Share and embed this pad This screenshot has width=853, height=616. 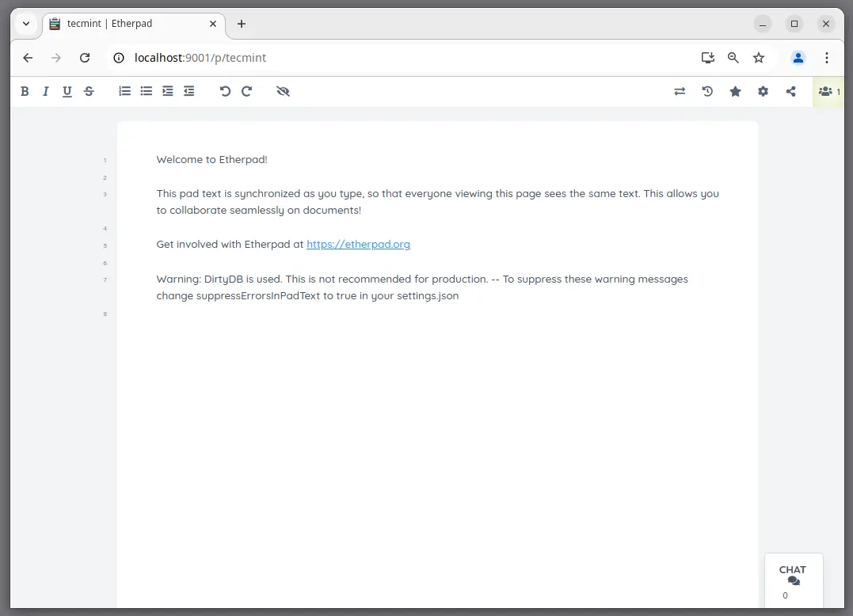[790, 92]
